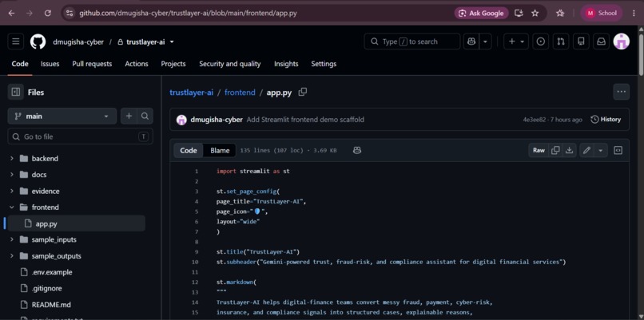The height and width of the screenshot is (320, 644).
Task: Click line number 10 in code gutter
Action: click(195, 262)
